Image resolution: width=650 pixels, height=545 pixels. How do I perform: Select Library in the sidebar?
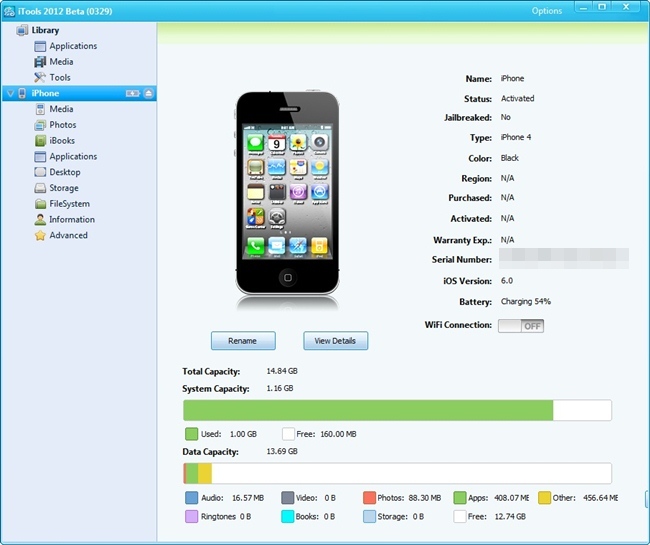45,30
